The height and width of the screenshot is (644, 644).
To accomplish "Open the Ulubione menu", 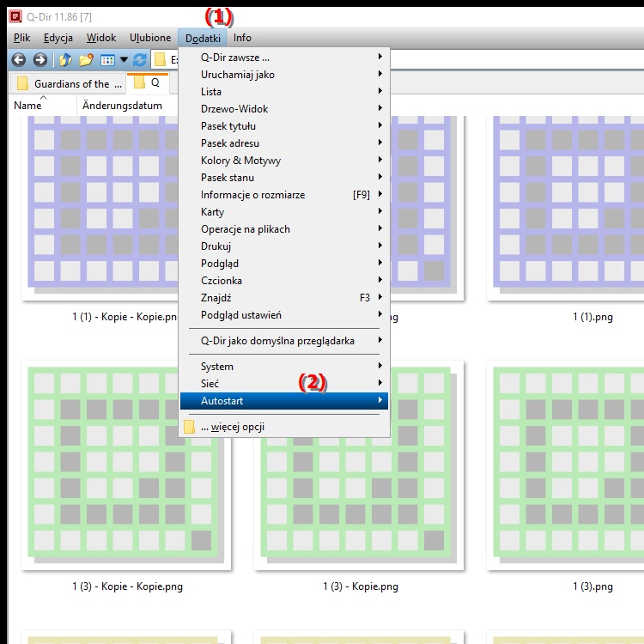I will coord(150,38).
